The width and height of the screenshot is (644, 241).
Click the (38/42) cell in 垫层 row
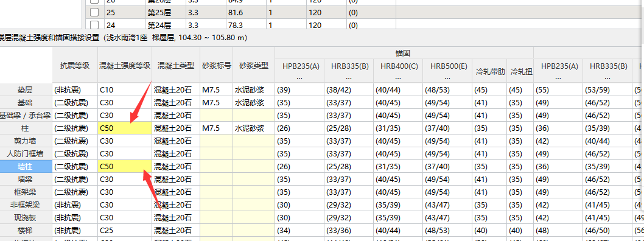pos(349,90)
